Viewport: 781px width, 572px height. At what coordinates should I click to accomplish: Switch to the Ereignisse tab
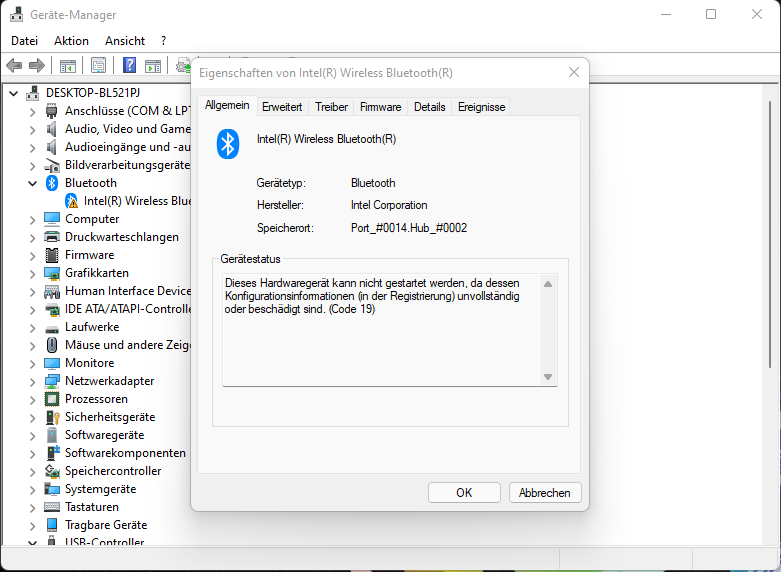(x=481, y=107)
